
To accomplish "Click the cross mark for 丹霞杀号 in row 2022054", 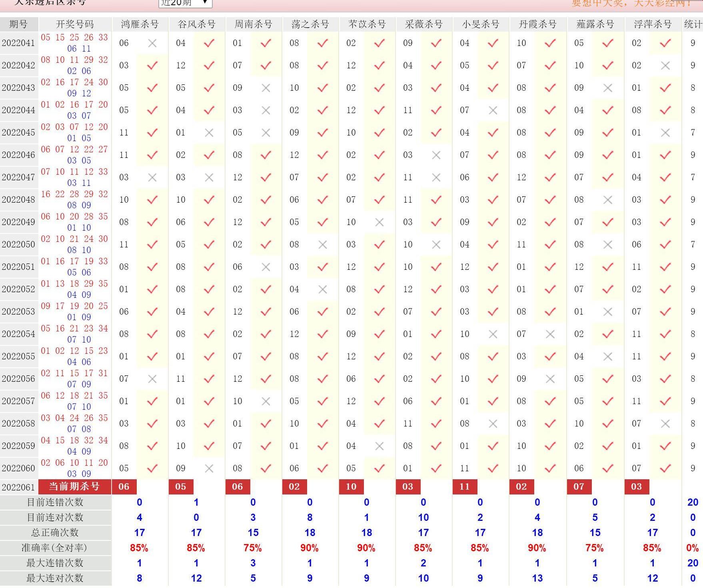I will pos(550,334).
